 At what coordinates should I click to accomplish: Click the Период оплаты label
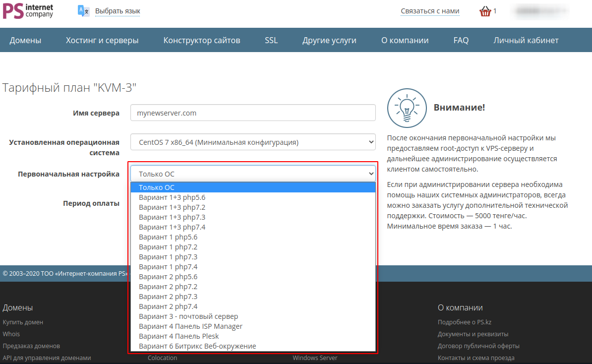(x=91, y=203)
